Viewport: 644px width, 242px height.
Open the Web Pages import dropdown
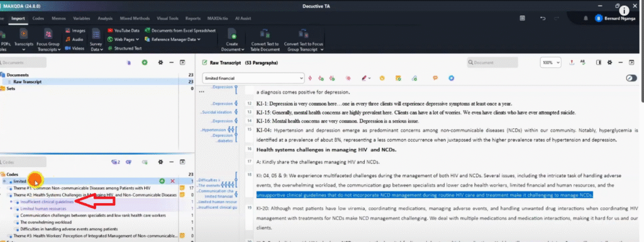tap(123, 40)
